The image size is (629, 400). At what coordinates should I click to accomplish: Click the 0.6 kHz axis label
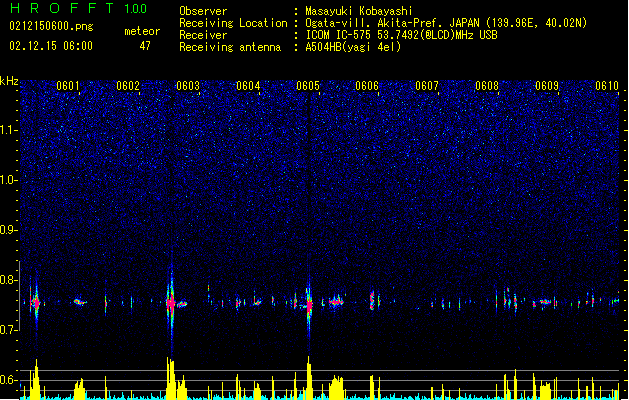click(x=9, y=380)
